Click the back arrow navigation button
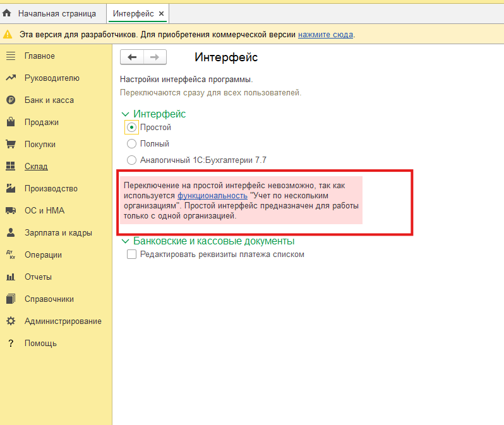 click(x=132, y=57)
